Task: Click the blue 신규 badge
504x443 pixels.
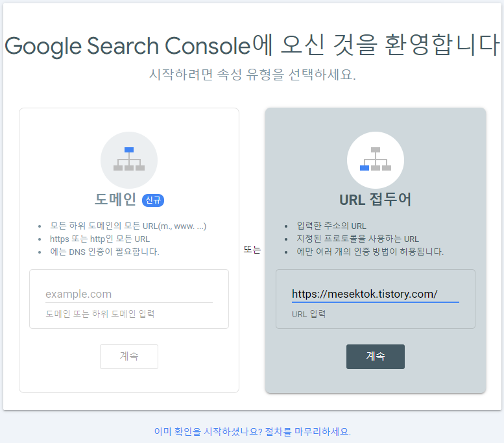Action: (153, 200)
